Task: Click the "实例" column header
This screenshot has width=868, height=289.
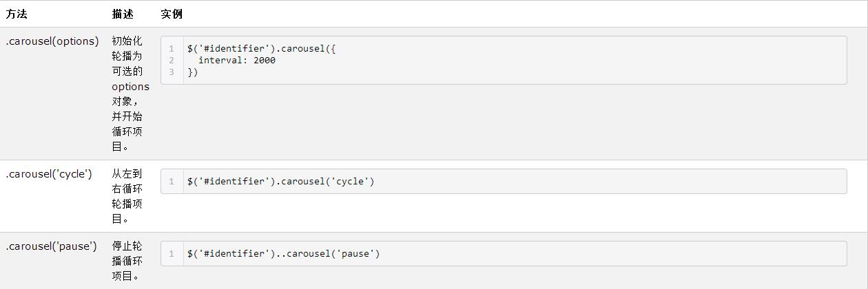Action: click(x=172, y=14)
